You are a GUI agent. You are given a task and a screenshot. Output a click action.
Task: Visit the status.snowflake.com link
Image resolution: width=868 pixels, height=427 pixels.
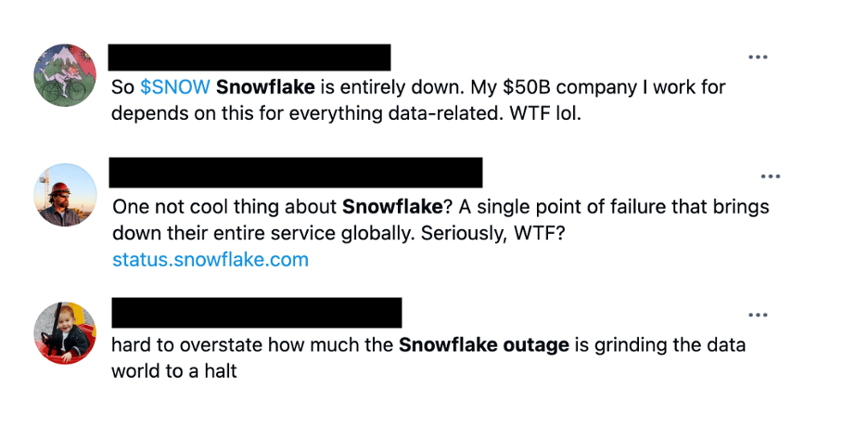point(211,259)
